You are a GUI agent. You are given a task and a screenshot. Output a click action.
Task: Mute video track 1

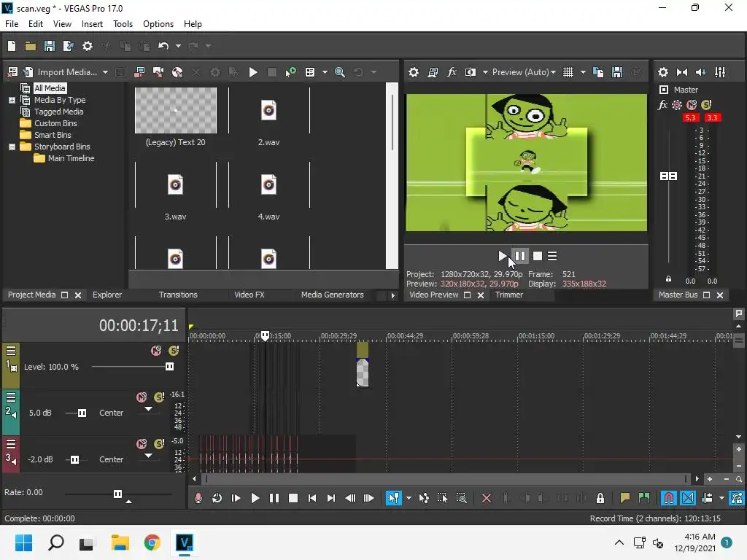156,351
